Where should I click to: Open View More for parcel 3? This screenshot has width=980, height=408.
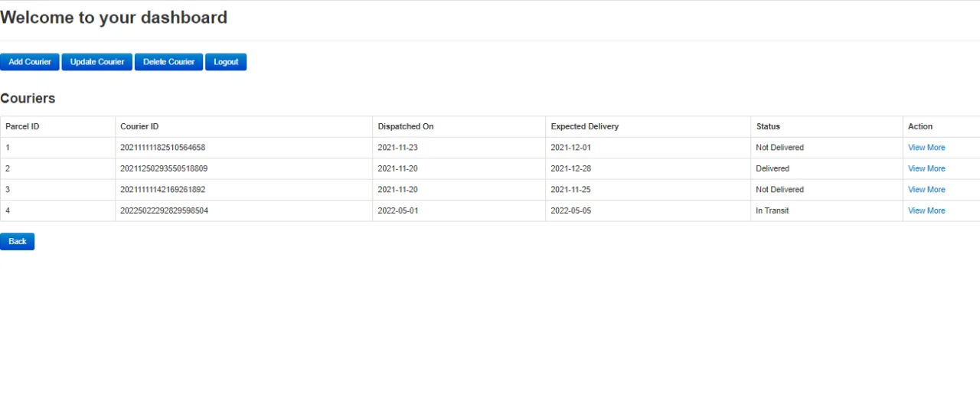tap(926, 190)
